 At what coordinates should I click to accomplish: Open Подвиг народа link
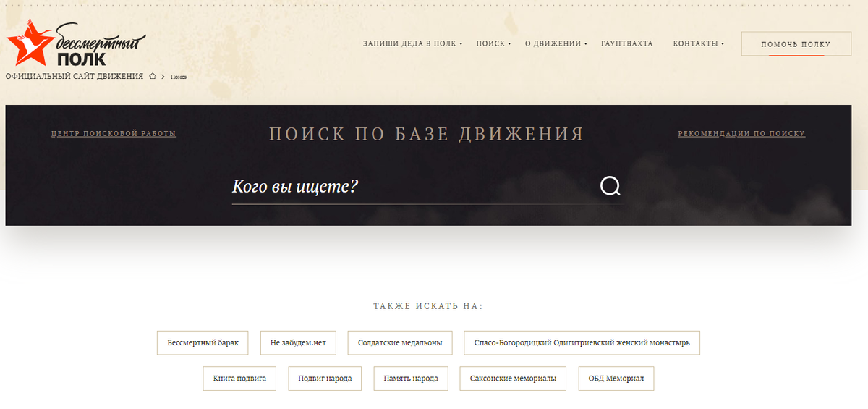pyautogui.click(x=325, y=379)
